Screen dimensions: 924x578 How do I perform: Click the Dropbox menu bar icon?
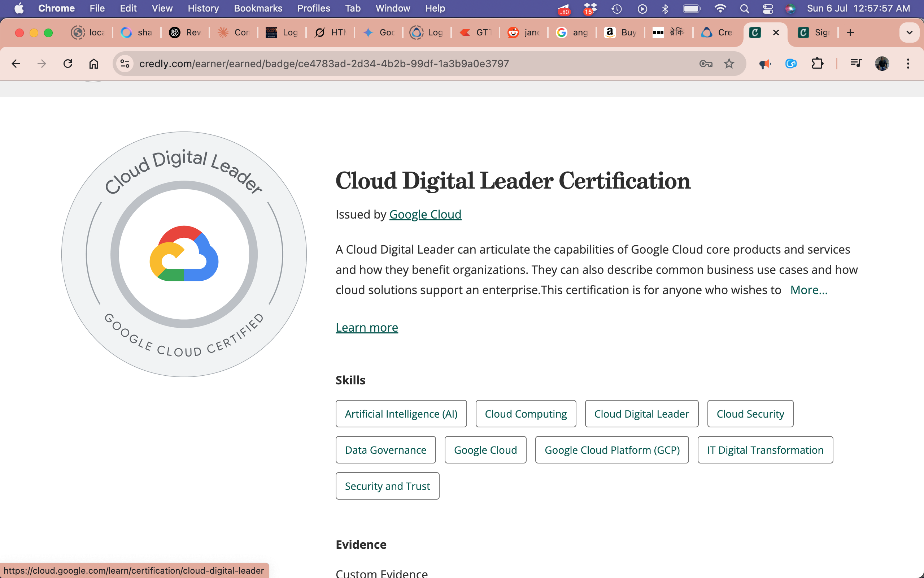(x=590, y=8)
